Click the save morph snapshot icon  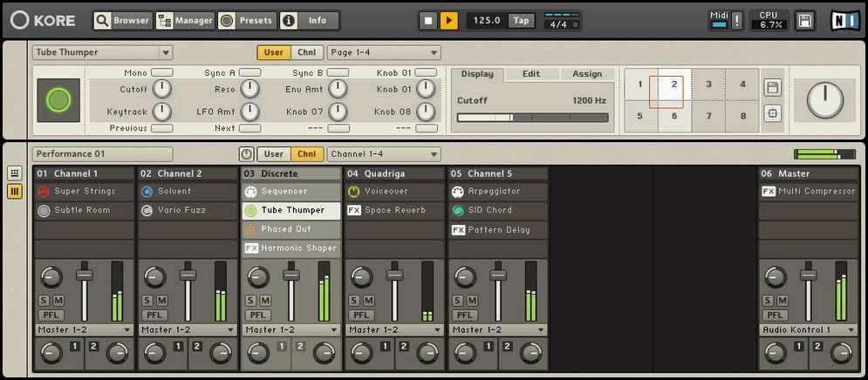pos(772,87)
